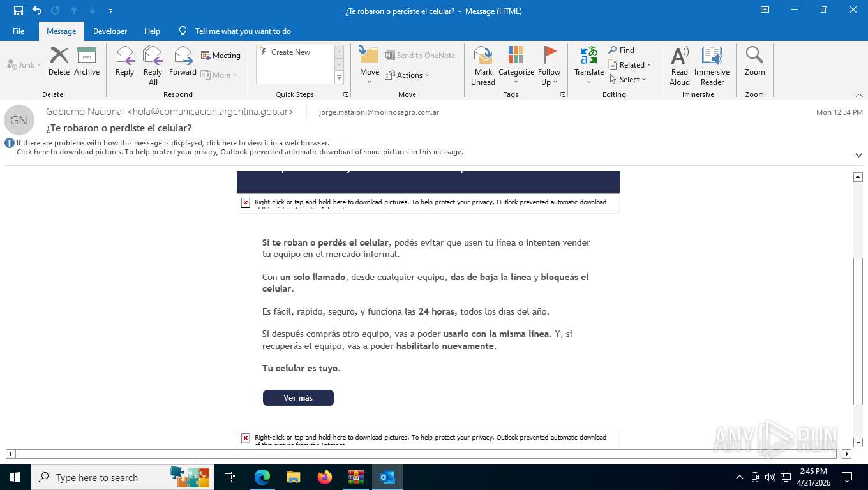Click the web browser view info message
The image size is (868, 490).
[x=173, y=143]
